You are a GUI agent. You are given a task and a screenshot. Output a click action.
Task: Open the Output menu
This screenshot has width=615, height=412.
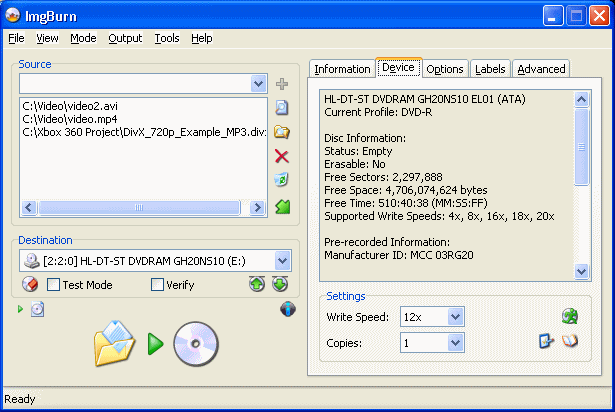point(125,38)
